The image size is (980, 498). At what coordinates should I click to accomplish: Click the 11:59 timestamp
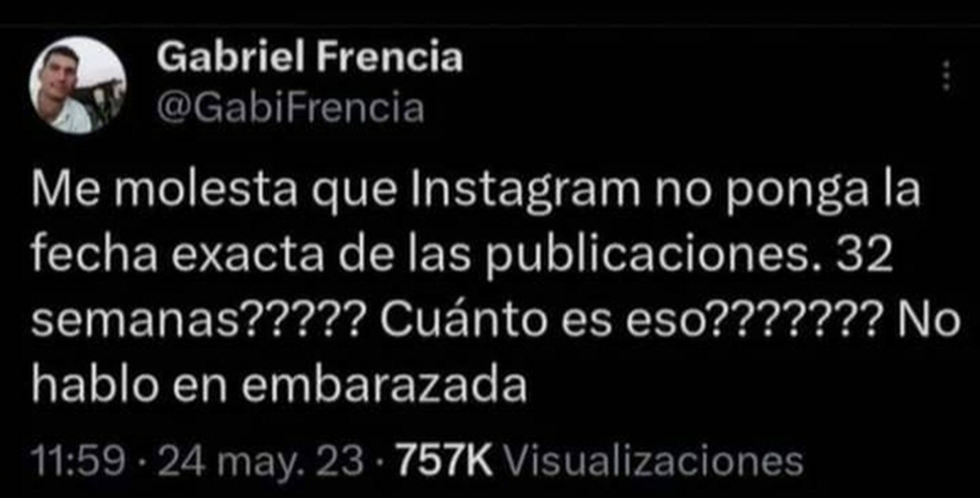(78, 461)
